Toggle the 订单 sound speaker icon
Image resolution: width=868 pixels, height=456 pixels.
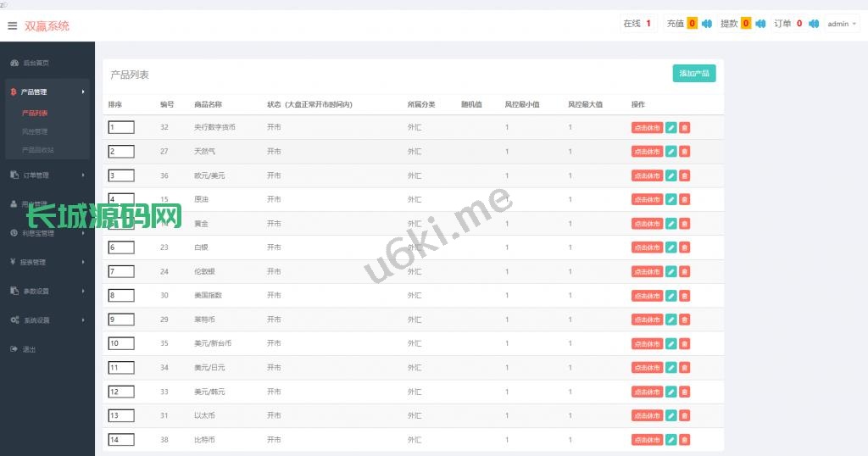coord(814,24)
